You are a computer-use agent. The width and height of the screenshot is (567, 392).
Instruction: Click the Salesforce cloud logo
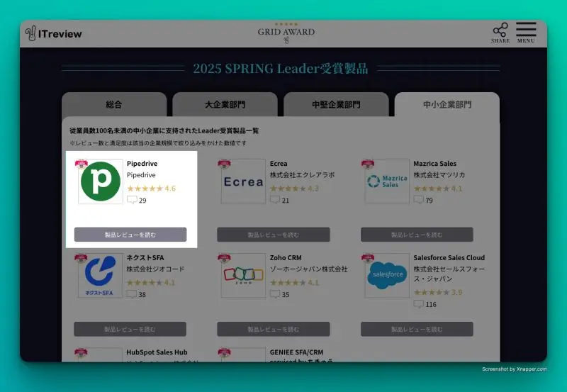pos(387,276)
